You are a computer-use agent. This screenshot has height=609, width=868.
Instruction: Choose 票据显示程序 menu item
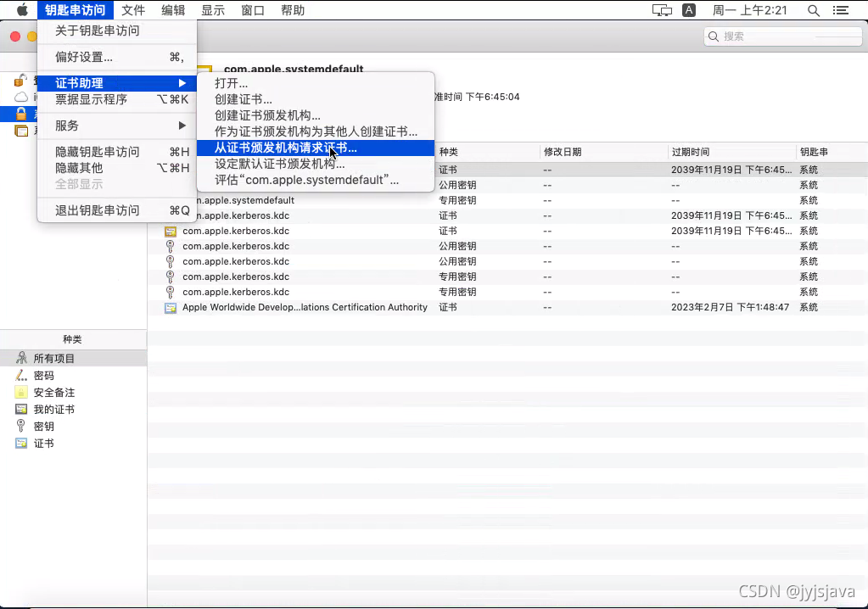click(x=117, y=99)
